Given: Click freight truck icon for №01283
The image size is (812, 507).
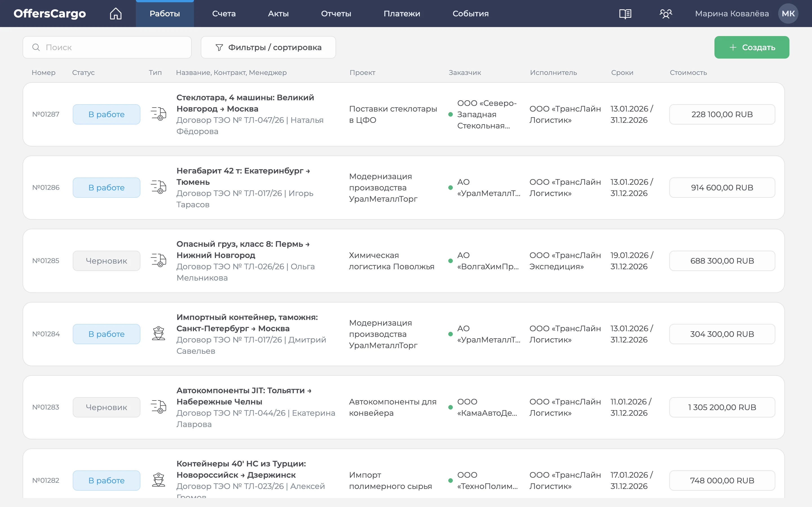Looking at the screenshot, I should pyautogui.click(x=158, y=407).
